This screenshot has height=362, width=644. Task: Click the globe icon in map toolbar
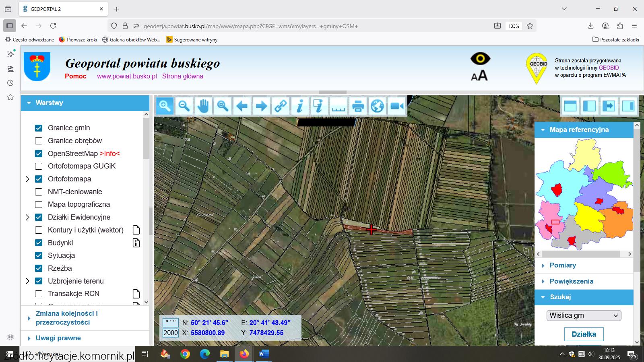pos(377,106)
